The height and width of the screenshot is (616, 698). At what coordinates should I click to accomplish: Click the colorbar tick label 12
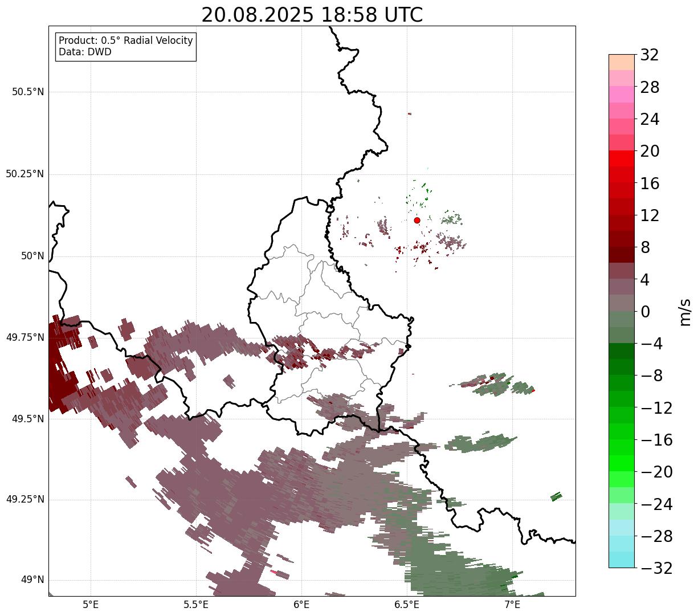650,215
